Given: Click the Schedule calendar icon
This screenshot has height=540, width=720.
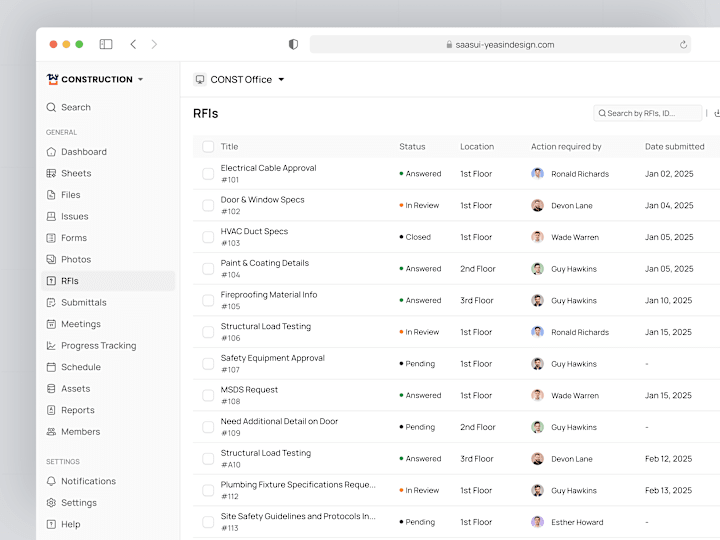Looking at the screenshot, I should pyautogui.click(x=51, y=367).
